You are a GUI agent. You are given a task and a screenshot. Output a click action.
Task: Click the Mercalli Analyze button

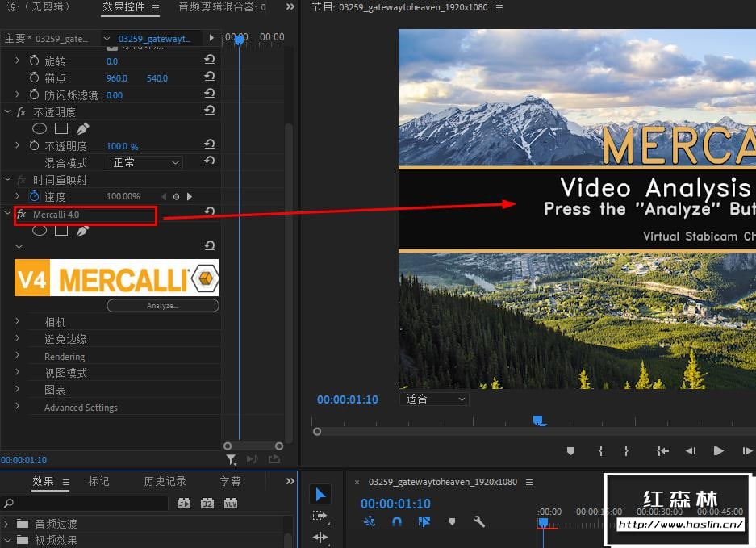tap(163, 305)
